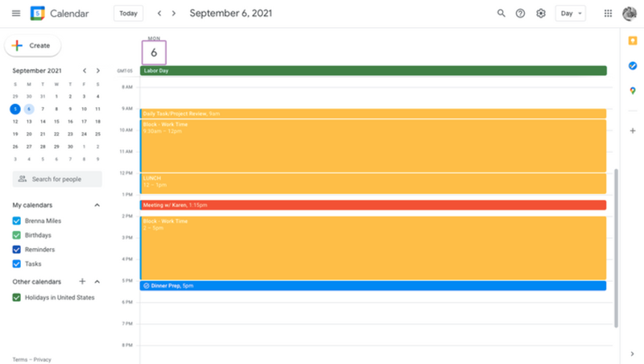Image resolution: width=644 pixels, height=364 pixels.
Task: Get add-ons with plus icon
Action: coord(633,130)
